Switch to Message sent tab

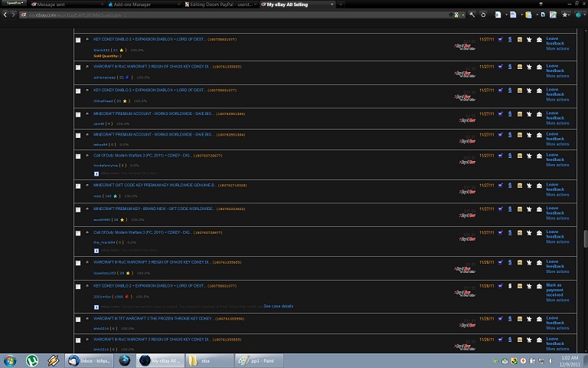[x=67, y=5]
